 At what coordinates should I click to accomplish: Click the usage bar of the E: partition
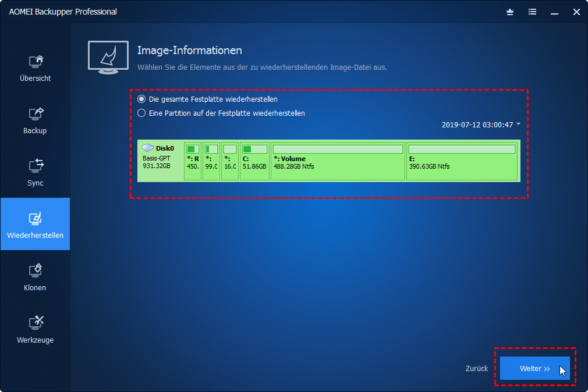(x=462, y=149)
